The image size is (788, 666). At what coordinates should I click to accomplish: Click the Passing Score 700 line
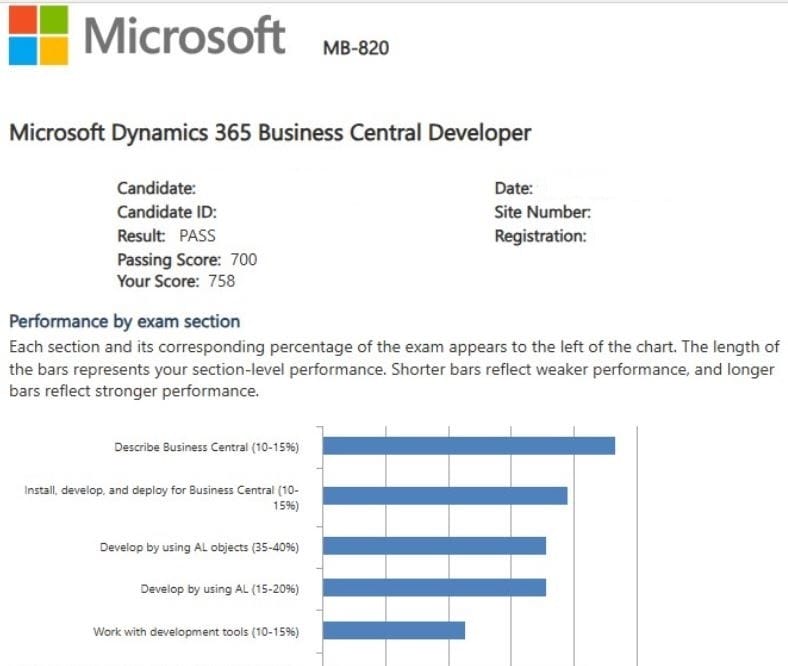[187, 260]
